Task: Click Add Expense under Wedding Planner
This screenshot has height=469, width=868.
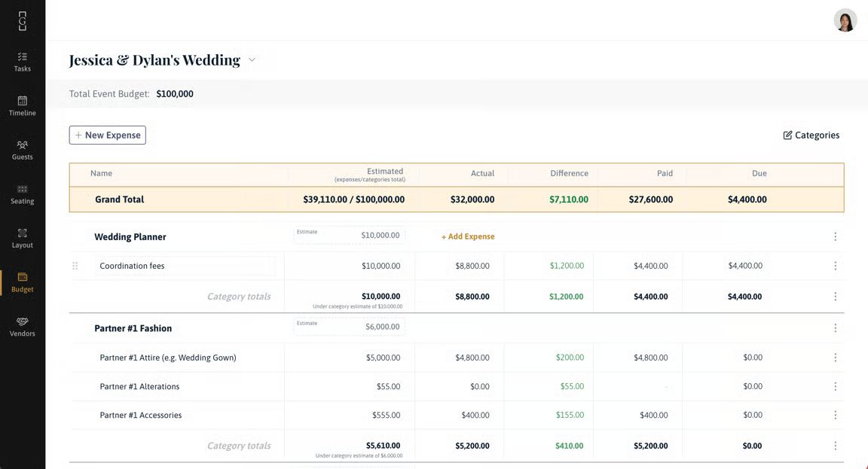Action: (x=468, y=236)
